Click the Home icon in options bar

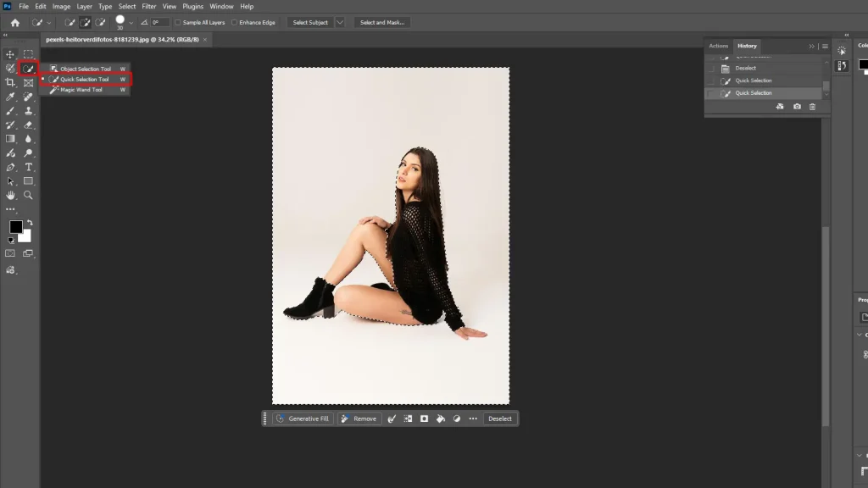(15, 23)
